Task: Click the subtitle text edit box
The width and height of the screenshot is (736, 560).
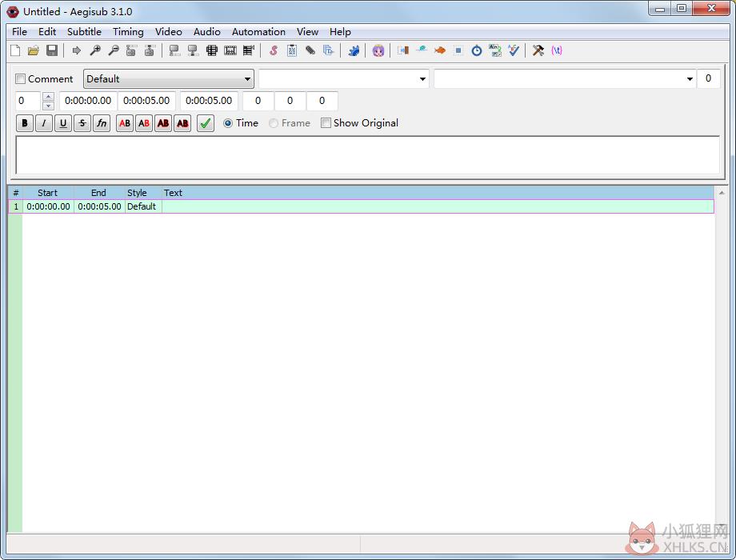Action: (x=367, y=155)
